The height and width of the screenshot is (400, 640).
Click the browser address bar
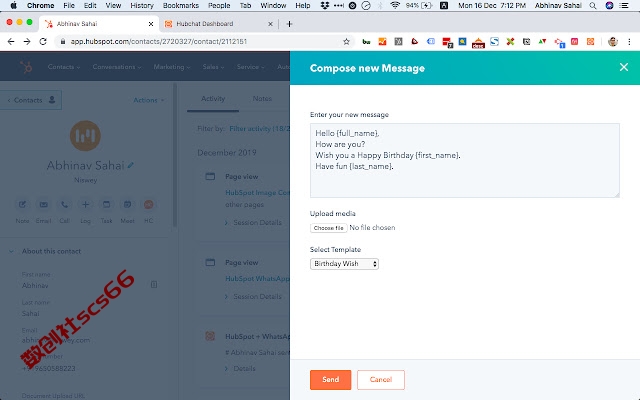click(x=206, y=42)
